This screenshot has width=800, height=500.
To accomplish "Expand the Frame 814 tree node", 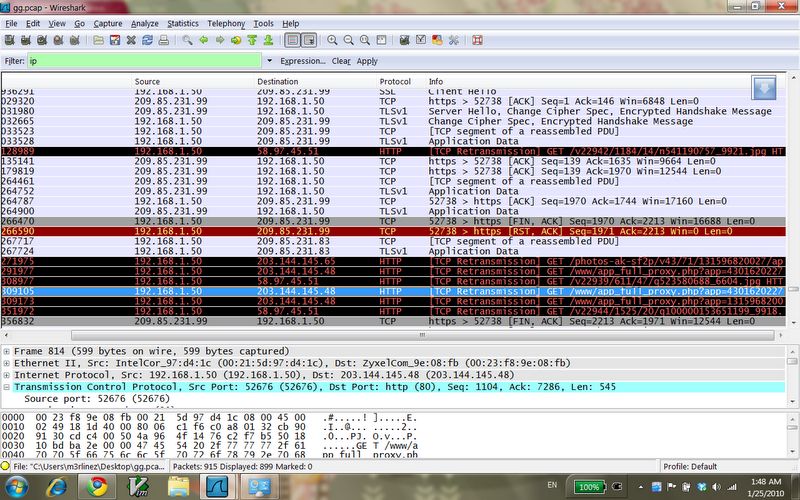I will (7, 351).
